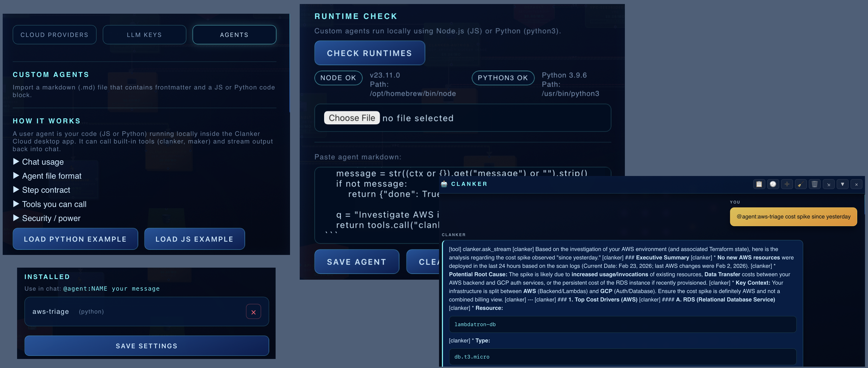The height and width of the screenshot is (368, 868).
Task: Click the clipboard copy icon in Clanker toolbar
Action: (759, 184)
